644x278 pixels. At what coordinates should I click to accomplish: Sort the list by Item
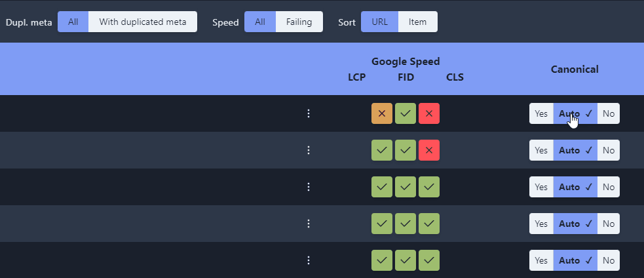pos(417,22)
